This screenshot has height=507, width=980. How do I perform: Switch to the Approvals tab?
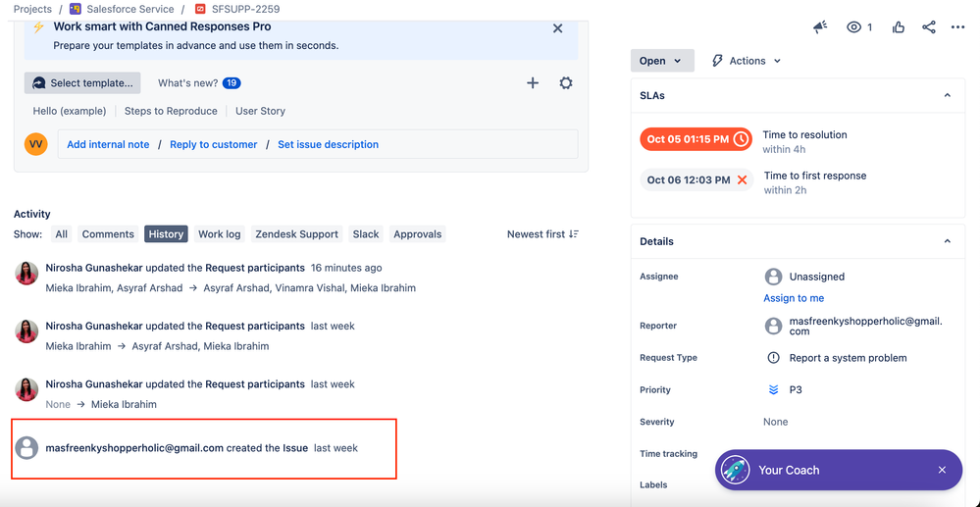(418, 233)
